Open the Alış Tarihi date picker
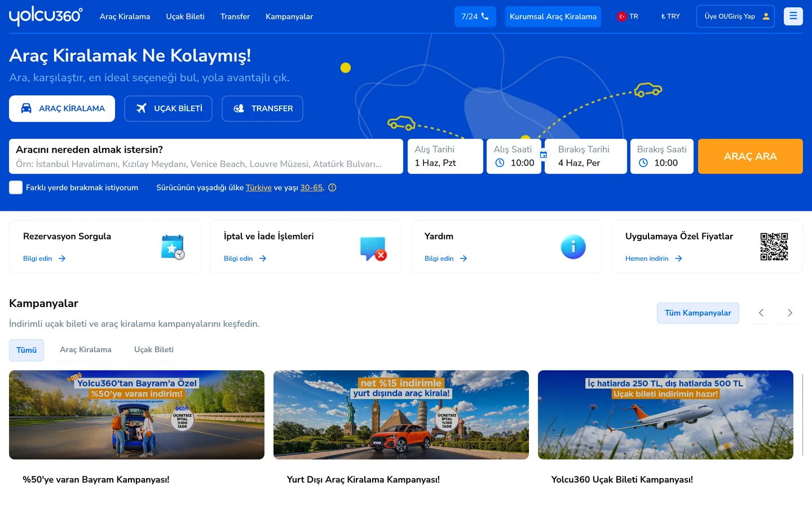Screen dimensions: 812x508 (x=445, y=156)
